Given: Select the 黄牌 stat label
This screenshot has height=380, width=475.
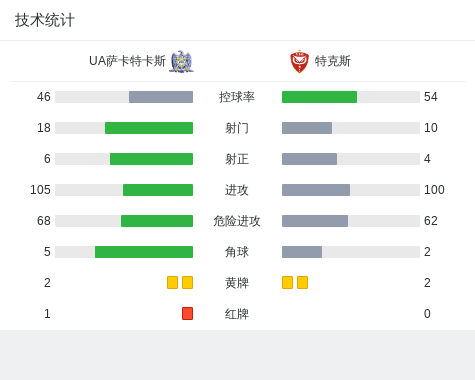Looking at the screenshot, I should click(237, 283).
